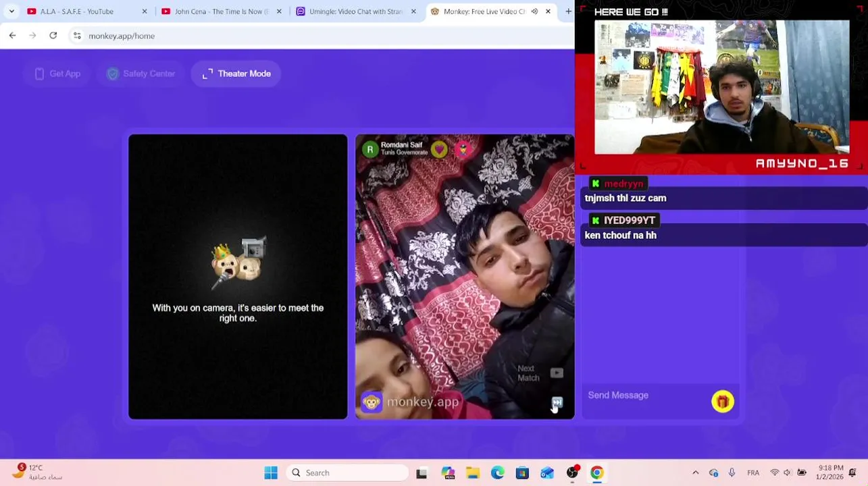Viewport: 868px width, 486px height.
Task: Click the Windows taskbar Search box
Action: click(x=347, y=473)
